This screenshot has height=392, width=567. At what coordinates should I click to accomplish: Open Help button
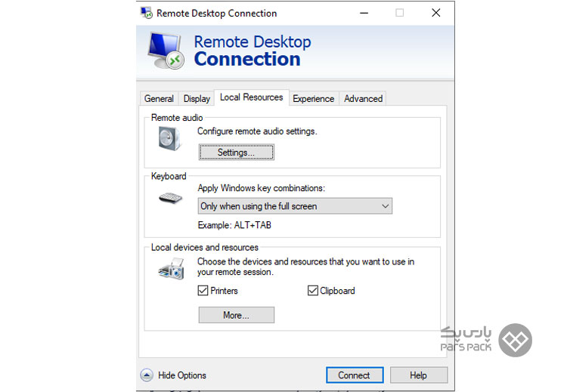point(418,375)
